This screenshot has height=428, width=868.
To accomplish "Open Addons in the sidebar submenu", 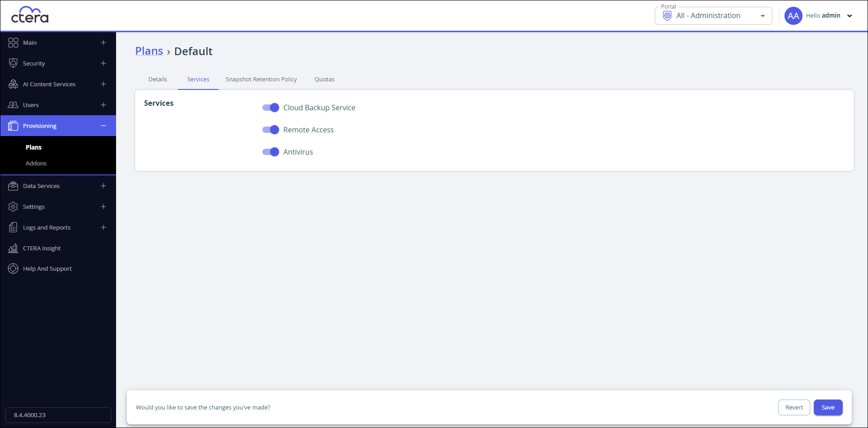I will click(x=36, y=163).
